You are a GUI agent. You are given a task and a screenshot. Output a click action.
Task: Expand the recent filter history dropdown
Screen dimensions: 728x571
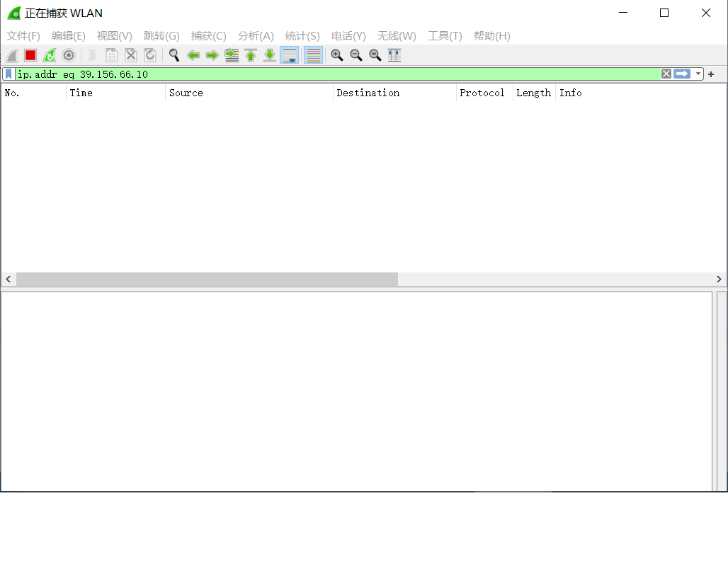tap(698, 74)
